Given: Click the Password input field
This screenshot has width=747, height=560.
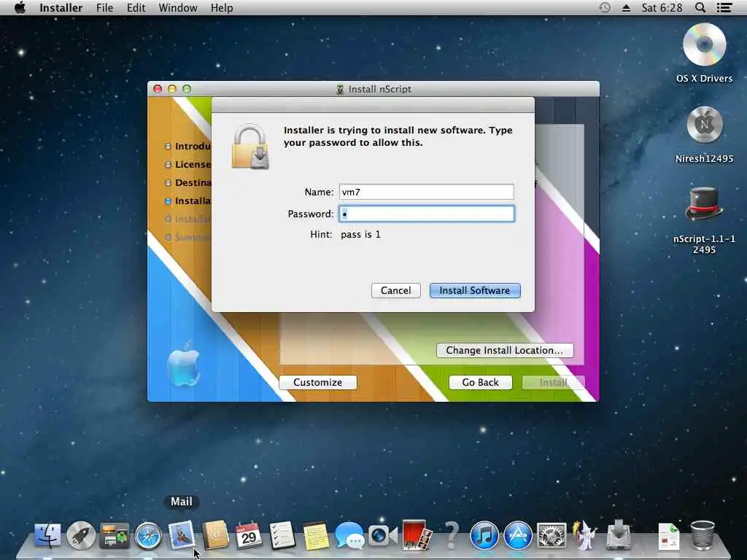Looking at the screenshot, I should (x=426, y=214).
